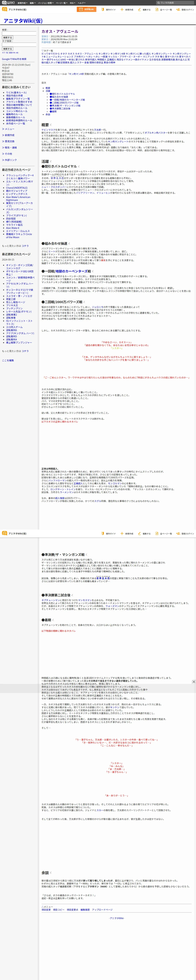196x980 pixels.
Task: Open the 未作成ページ一覧 sidebar link
Action: tap(16, 123)
